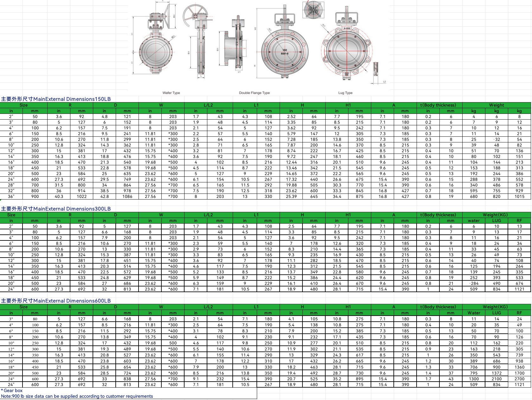Screen dimensions: 532x400
Task: Click 'Weight(KG)' header in 600LB table
Action: coord(496,307)
